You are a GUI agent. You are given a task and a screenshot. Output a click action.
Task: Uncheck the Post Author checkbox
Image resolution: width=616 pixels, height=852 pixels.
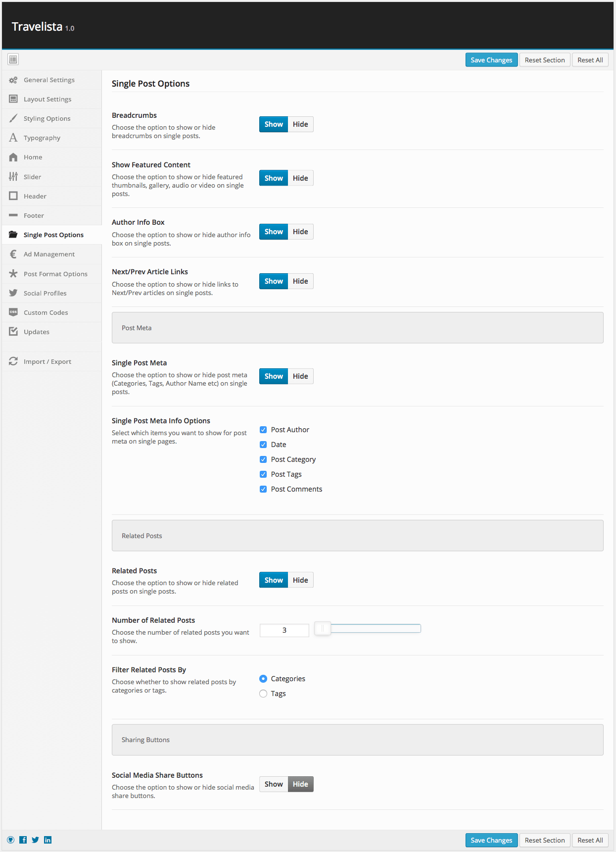[x=263, y=430]
